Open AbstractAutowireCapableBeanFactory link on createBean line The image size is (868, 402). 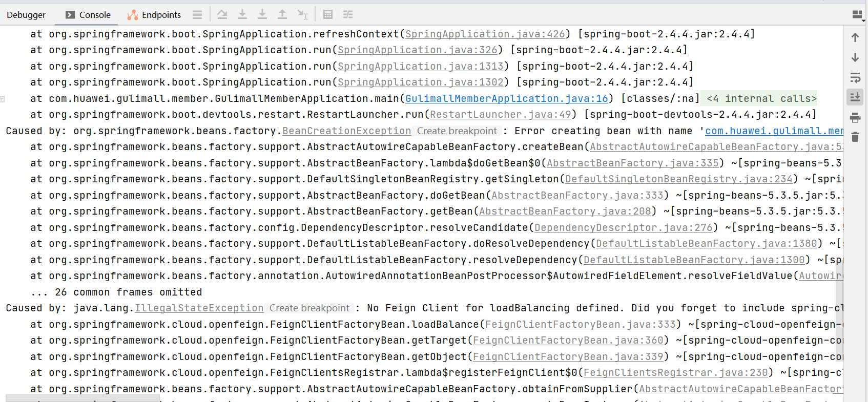coord(716,147)
